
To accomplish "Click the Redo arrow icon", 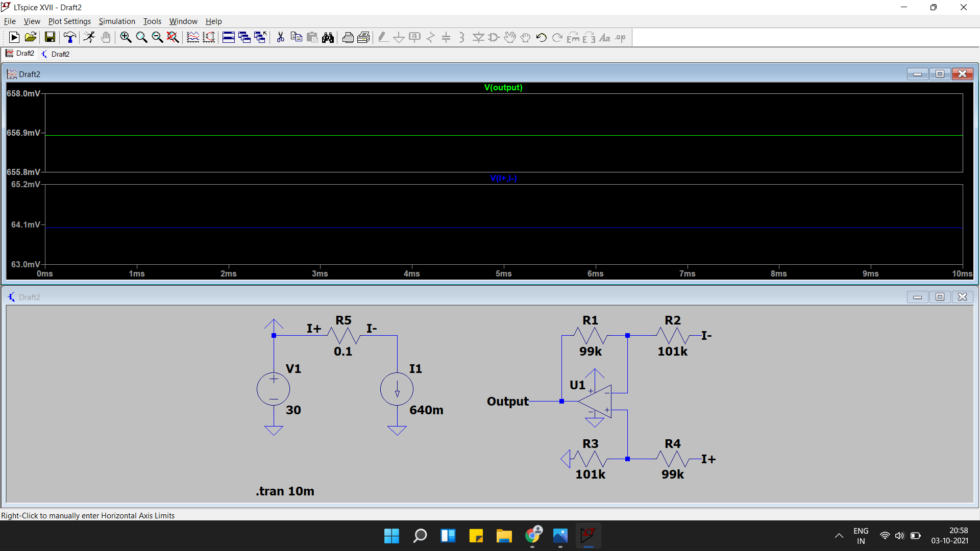I will point(557,37).
